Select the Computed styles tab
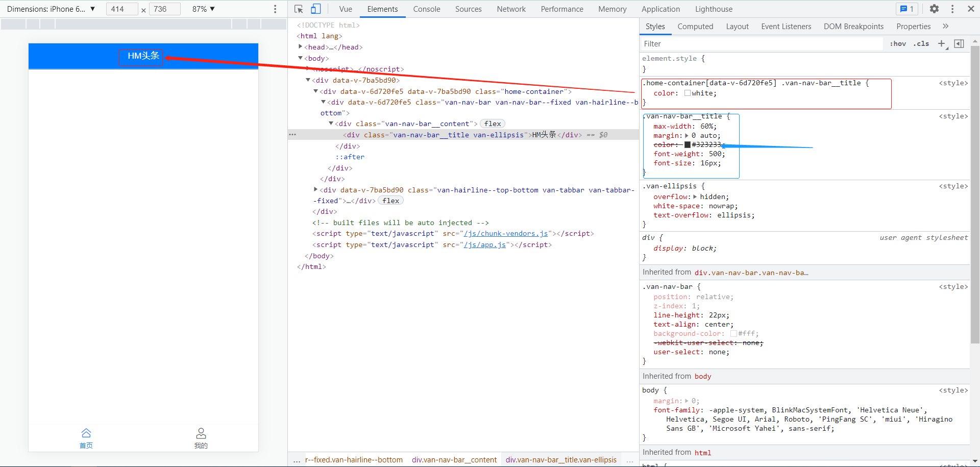The width and height of the screenshot is (980, 467). pos(695,27)
